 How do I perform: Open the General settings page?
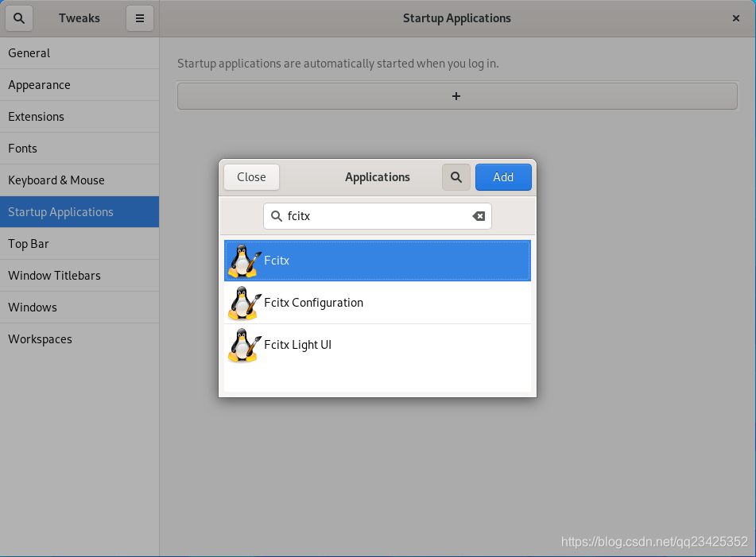pyautogui.click(x=79, y=53)
